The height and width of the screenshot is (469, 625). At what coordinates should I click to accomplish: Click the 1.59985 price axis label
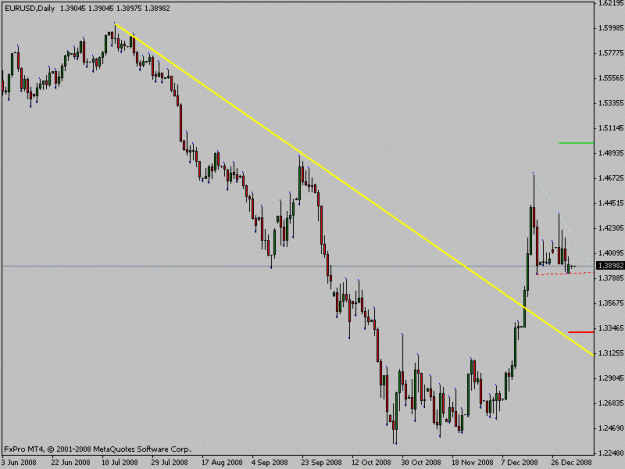(611, 28)
